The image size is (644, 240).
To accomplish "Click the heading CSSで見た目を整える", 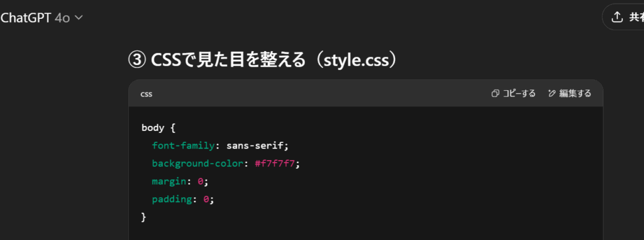I will [x=229, y=60].
